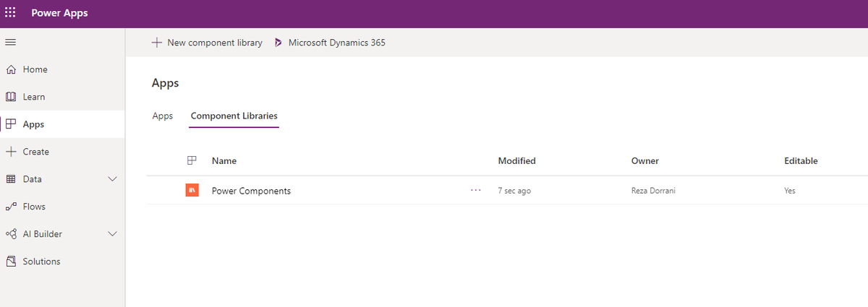868x307 pixels.
Task: Open Microsoft Dynamics 365 link
Action: click(x=330, y=43)
